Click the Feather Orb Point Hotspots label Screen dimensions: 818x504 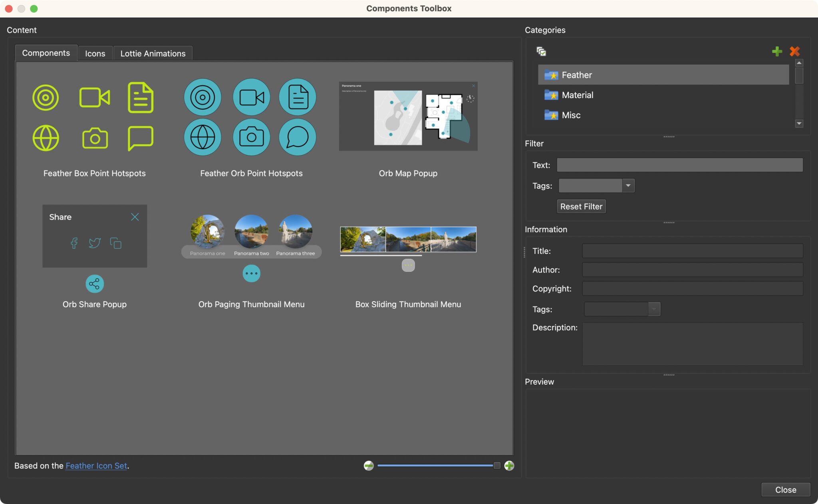click(251, 173)
